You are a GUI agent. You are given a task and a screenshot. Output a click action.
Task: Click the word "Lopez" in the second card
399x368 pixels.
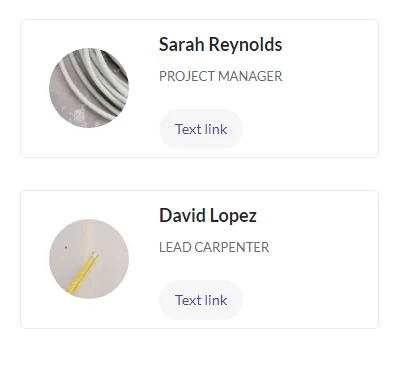click(233, 216)
